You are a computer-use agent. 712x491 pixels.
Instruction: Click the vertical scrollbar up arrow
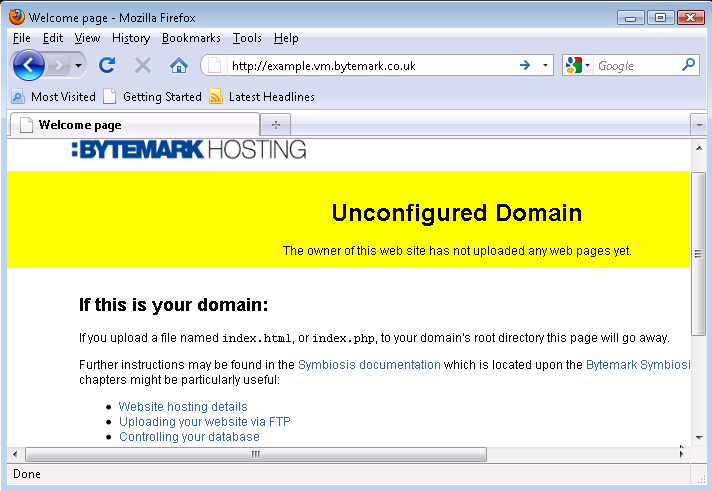pyautogui.click(x=699, y=148)
